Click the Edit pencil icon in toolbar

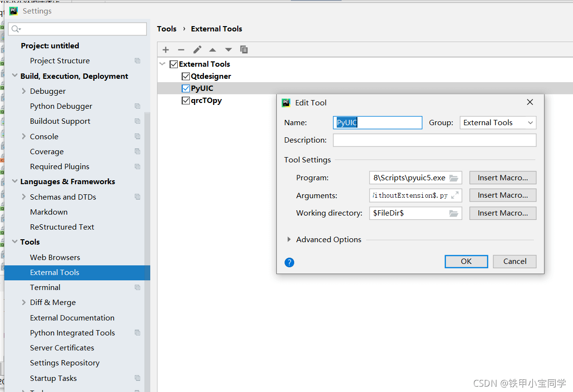pos(197,50)
